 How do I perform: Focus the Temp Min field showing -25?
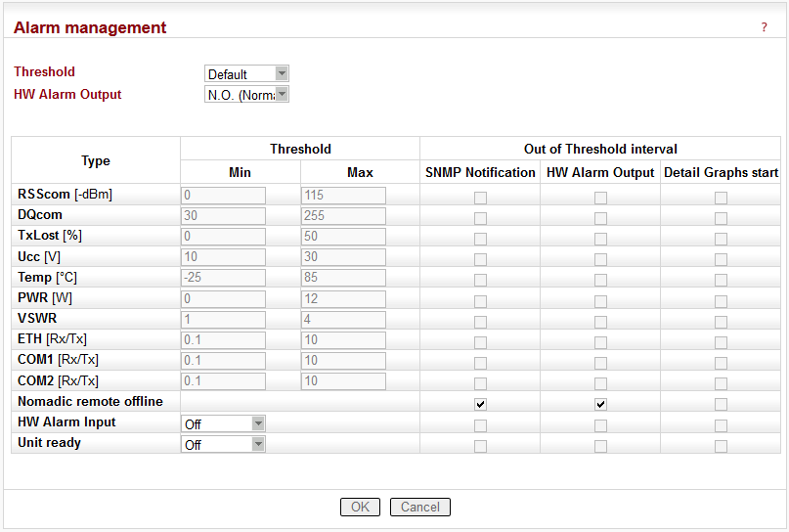(x=223, y=278)
